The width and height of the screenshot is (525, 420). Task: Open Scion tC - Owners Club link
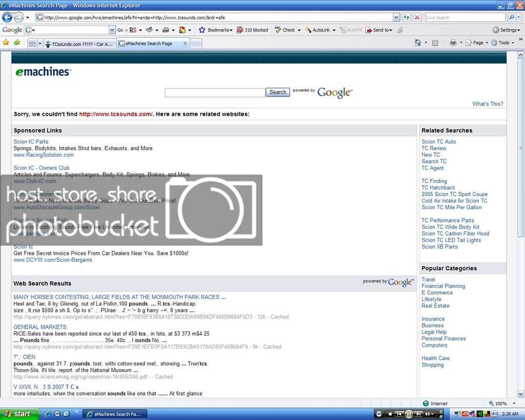(42, 168)
